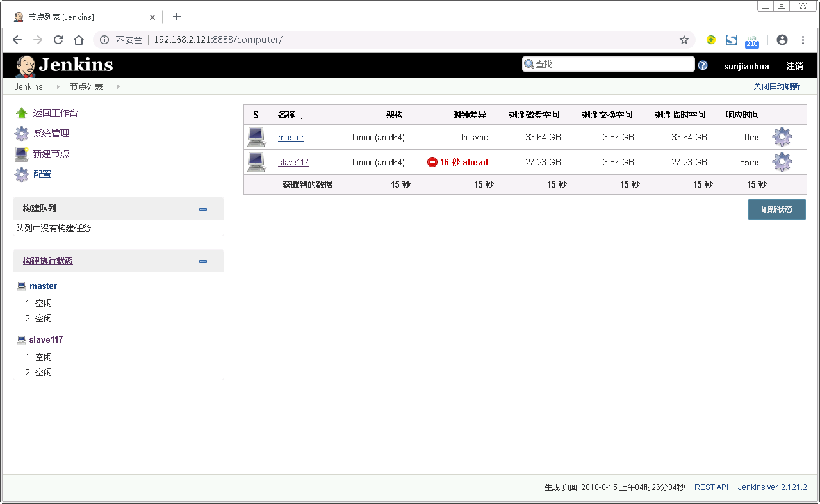Click 关闭自动刷新 link
Viewport: 820px width, 504px height.
(x=776, y=86)
